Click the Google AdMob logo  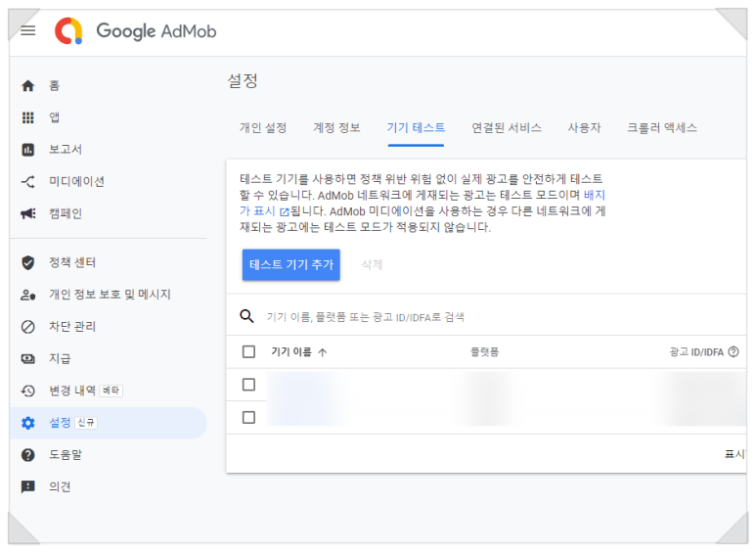point(136,31)
